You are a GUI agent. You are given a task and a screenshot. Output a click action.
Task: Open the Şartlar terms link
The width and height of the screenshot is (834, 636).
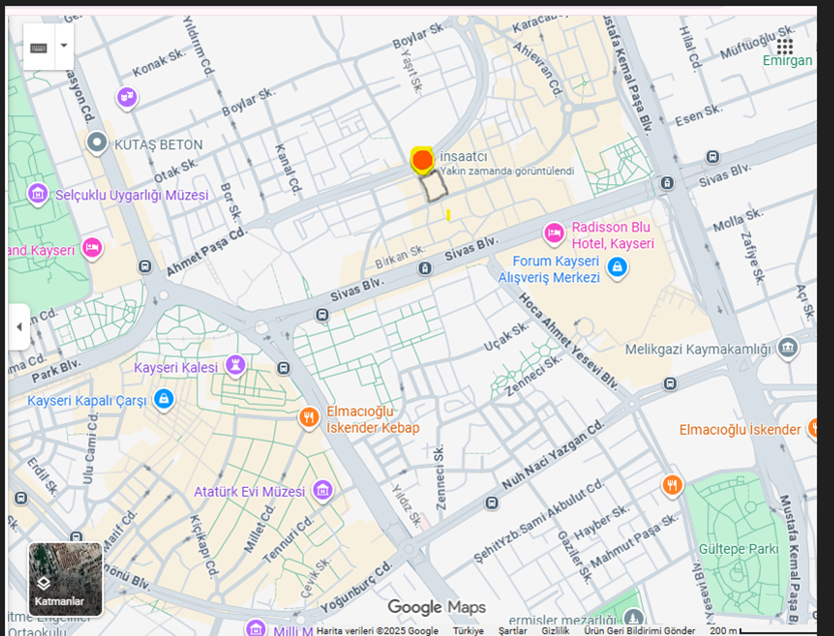click(x=512, y=631)
